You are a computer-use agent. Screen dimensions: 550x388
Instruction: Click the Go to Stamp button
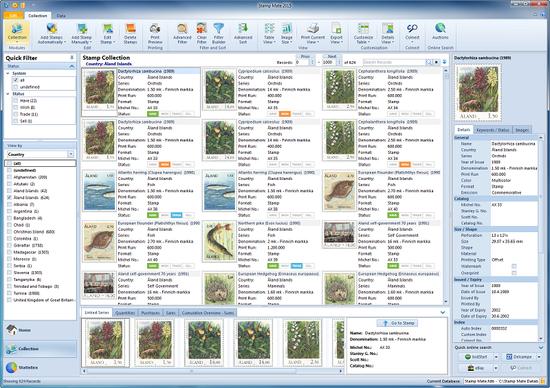click(x=397, y=323)
